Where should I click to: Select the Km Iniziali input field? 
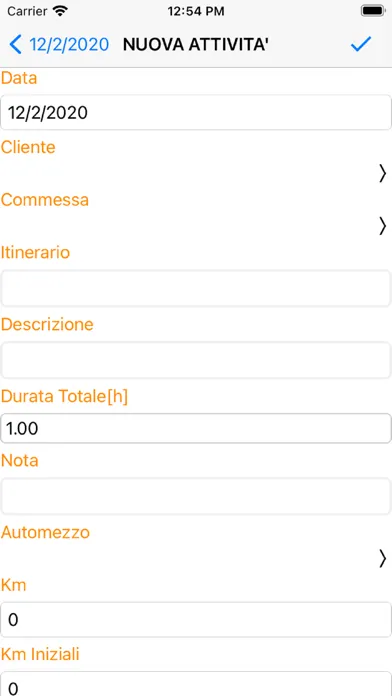point(196,685)
